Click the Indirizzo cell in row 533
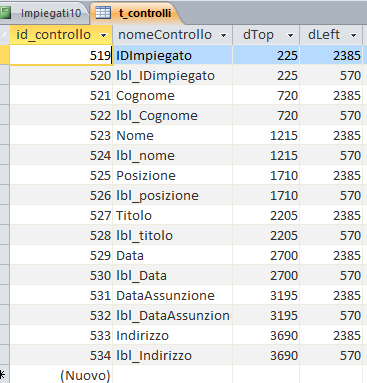Screen dimensions: 367x383 click(173, 335)
